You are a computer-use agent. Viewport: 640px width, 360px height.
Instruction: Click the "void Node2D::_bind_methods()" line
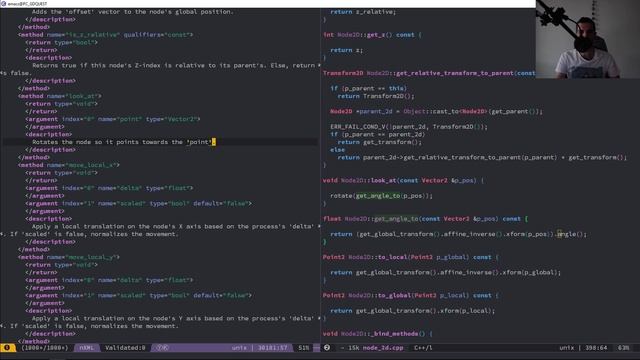click(378, 334)
